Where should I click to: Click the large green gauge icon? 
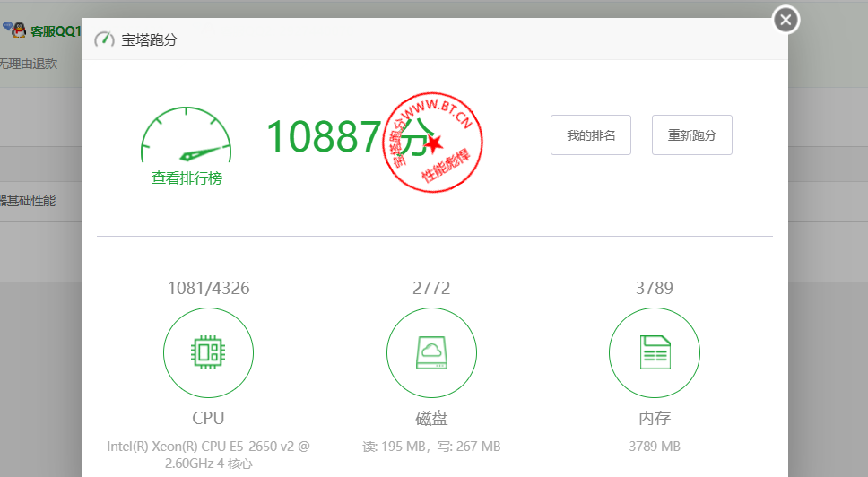[186, 138]
